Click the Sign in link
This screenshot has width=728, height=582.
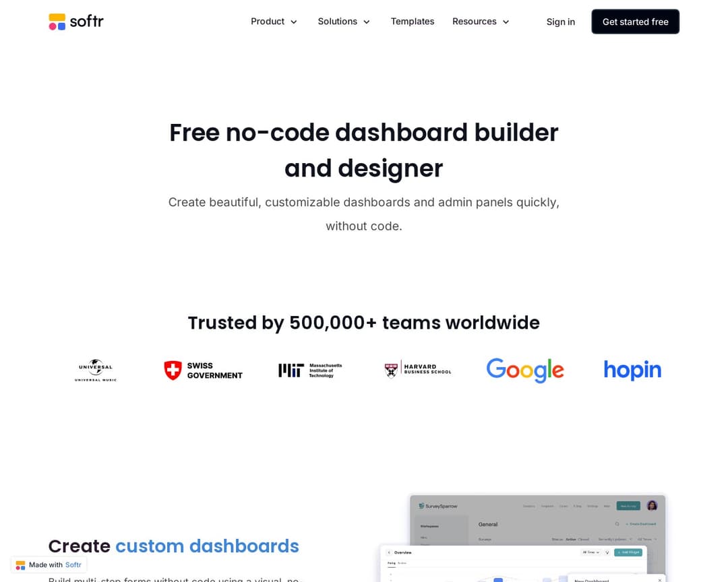[560, 22]
